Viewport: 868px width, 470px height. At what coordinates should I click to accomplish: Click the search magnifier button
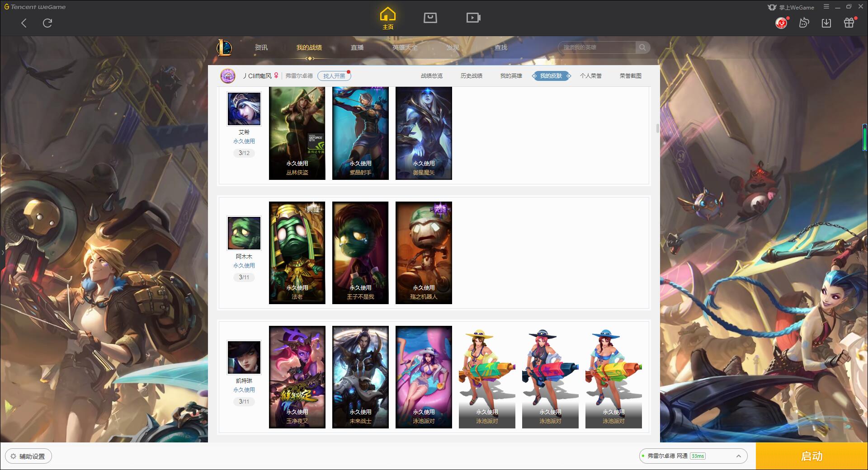coord(642,47)
